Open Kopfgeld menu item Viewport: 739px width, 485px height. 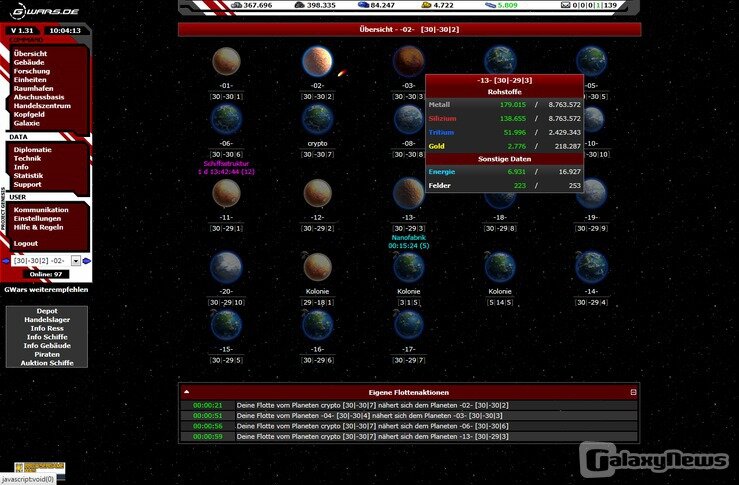tap(29, 115)
